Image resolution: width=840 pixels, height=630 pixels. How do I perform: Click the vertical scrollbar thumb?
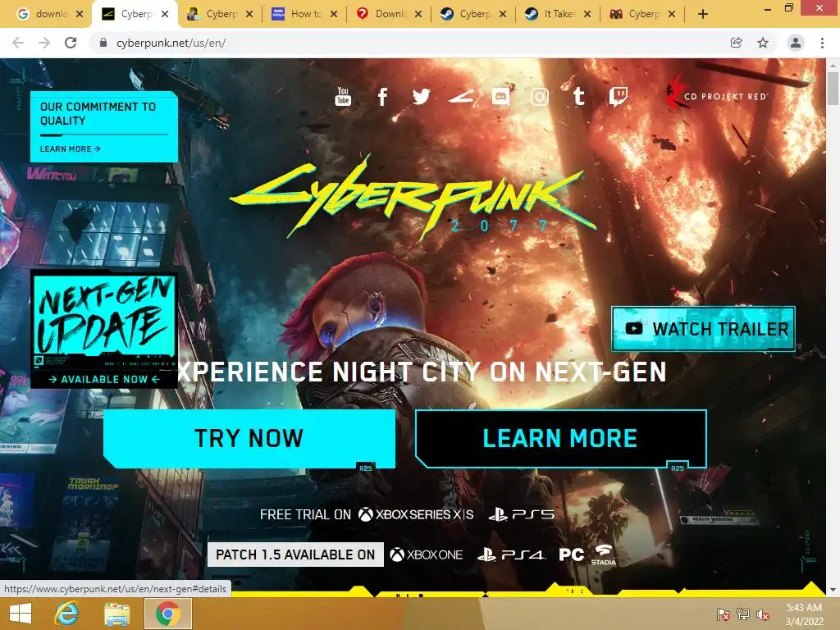833,89
